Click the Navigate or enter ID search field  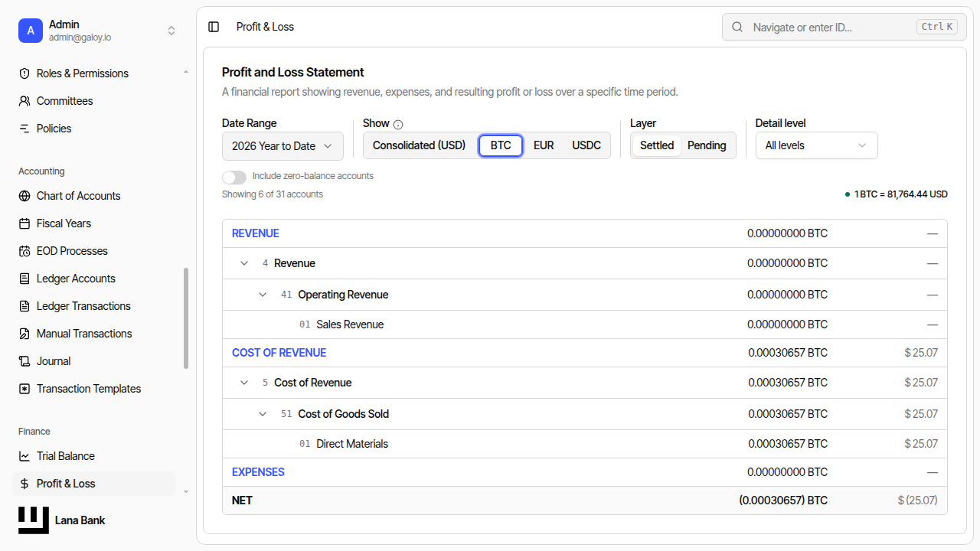click(x=844, y=27)
